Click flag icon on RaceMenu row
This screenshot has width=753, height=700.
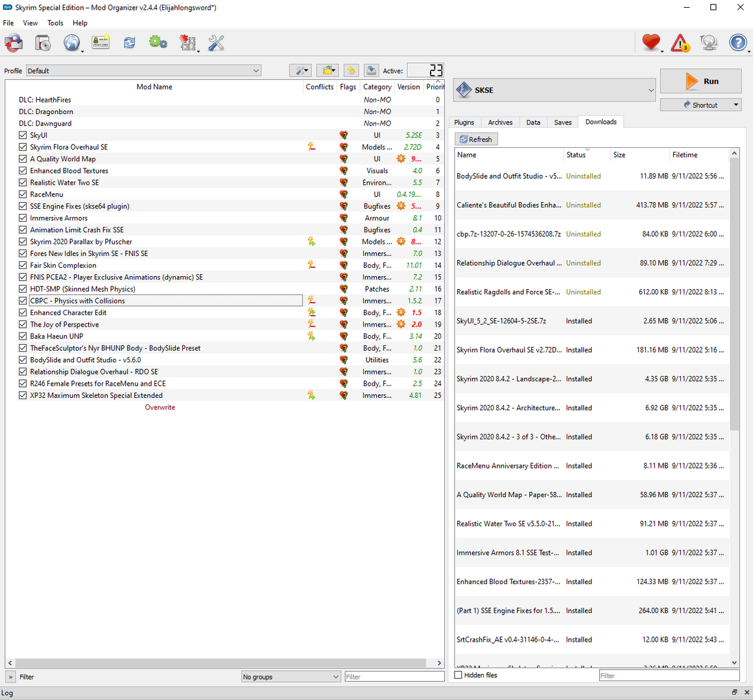click(344, 194)
